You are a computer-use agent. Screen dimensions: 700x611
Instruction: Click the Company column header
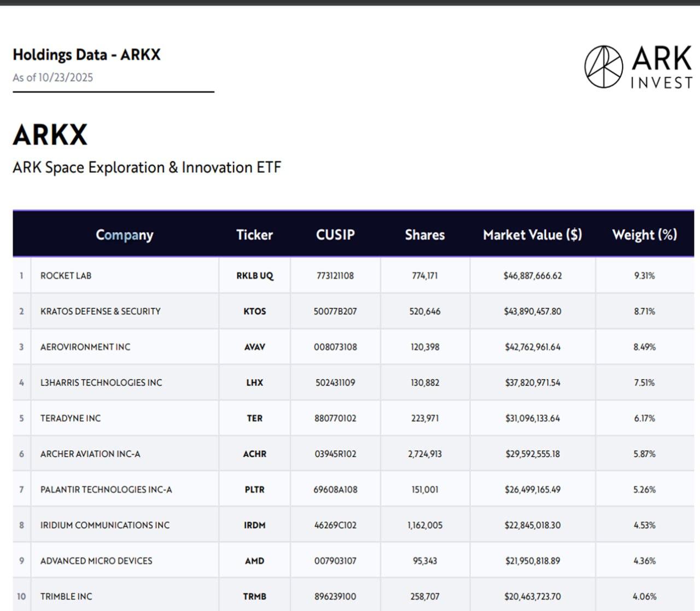pyautogui.click(x=124, y=235)
